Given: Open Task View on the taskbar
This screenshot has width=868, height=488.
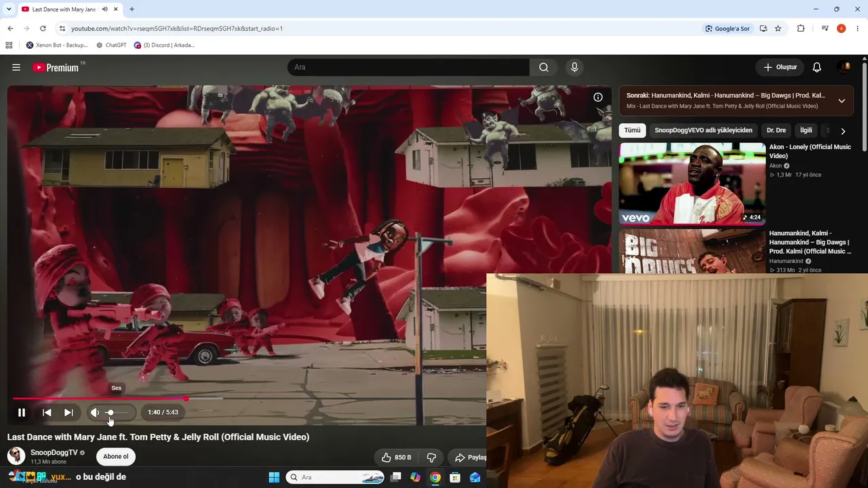Looking at the screenshot, I should (396, 477).
